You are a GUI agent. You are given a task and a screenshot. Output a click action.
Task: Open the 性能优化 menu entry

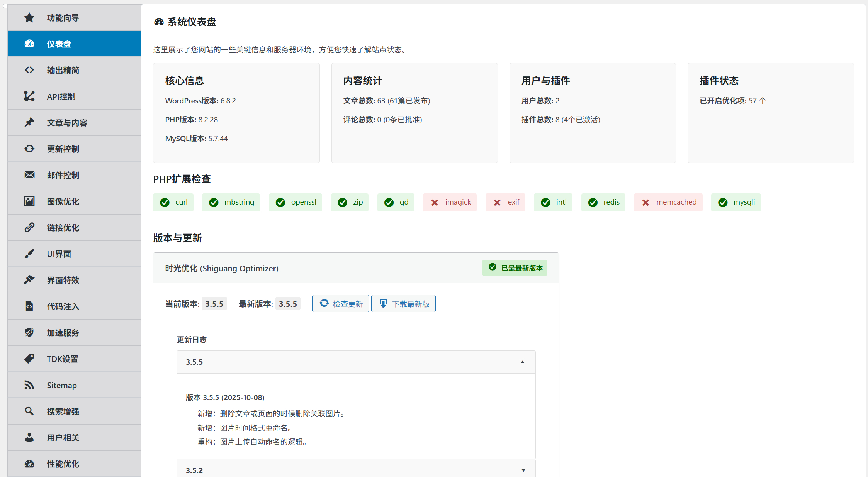74,464
